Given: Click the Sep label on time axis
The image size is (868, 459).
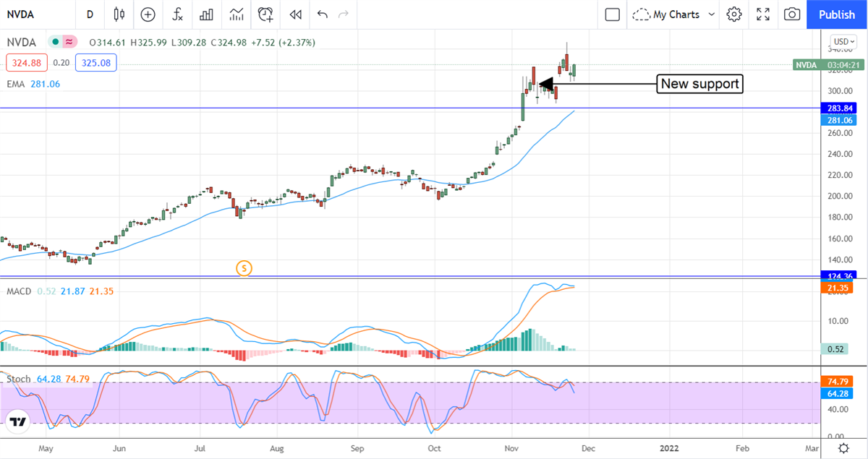Looking at the screenshot, I should (x=357, y=449).
